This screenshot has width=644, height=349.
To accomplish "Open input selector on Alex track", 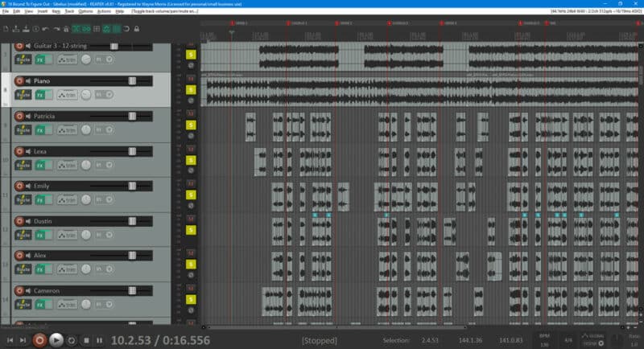I will coord(104,269).
